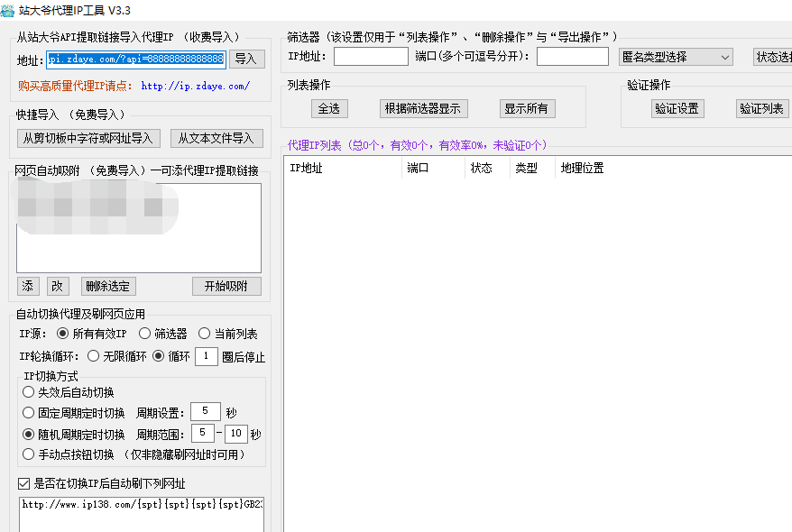792x532 pixels.
Task: Click the 改 button to modify selected link
Action: (58, 286)
